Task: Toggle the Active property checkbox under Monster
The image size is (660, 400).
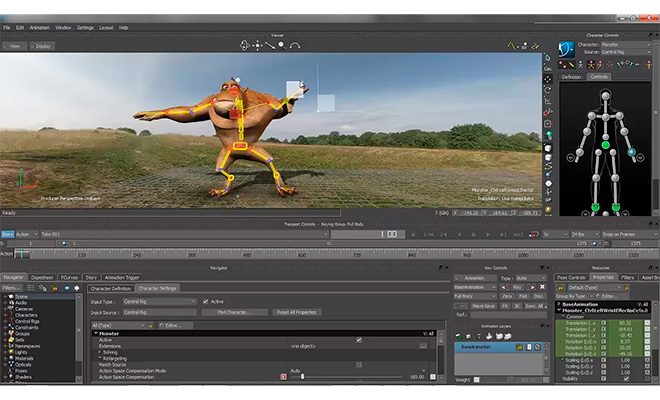Action: pos(359,339)
